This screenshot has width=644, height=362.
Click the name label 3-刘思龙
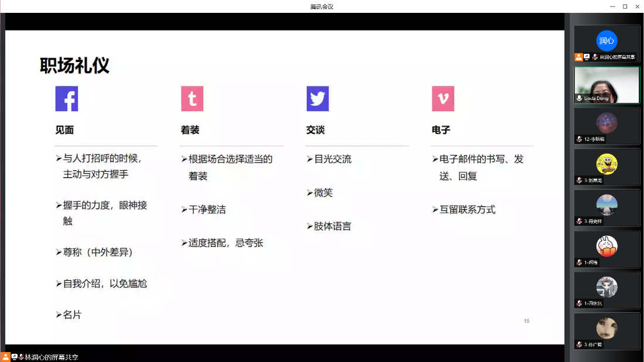click(x=593, y=180)
